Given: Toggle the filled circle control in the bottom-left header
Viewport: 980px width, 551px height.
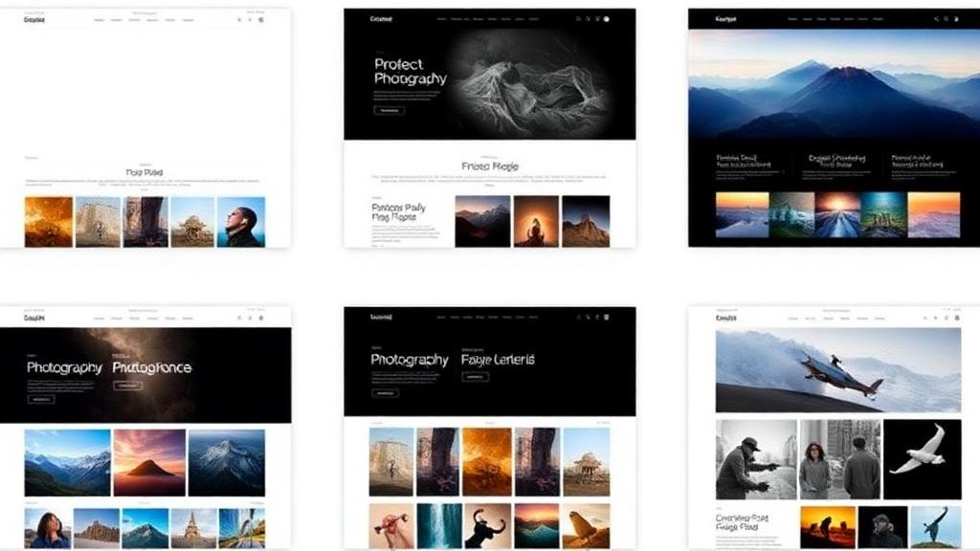Looking at the screenshot, I should (261, 318).
